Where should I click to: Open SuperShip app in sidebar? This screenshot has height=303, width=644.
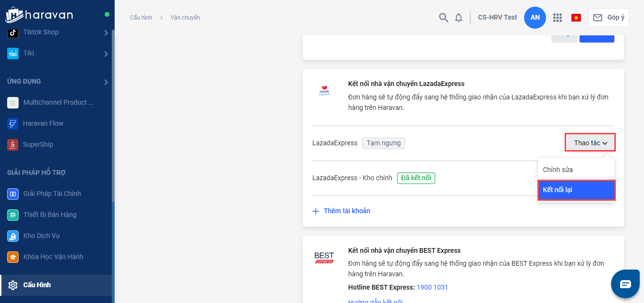point(38,144)
